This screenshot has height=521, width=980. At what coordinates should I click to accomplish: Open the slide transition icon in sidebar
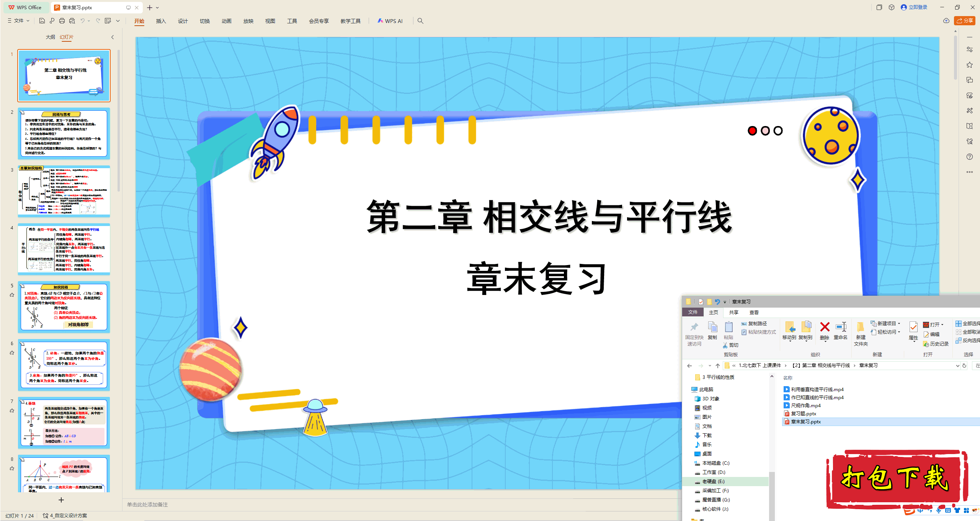click(970, 80)
